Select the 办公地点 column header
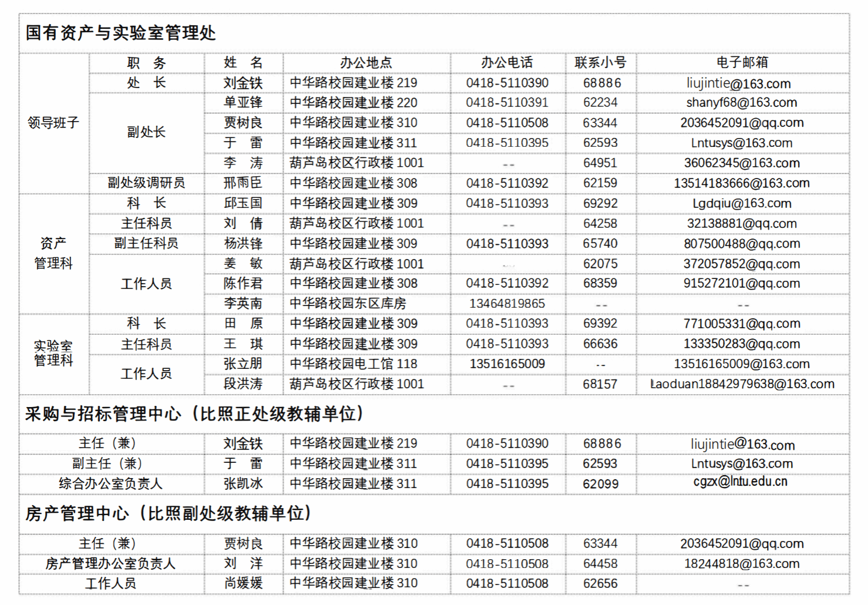Viewport: 868px width, 605px height. tap(366, 63)
